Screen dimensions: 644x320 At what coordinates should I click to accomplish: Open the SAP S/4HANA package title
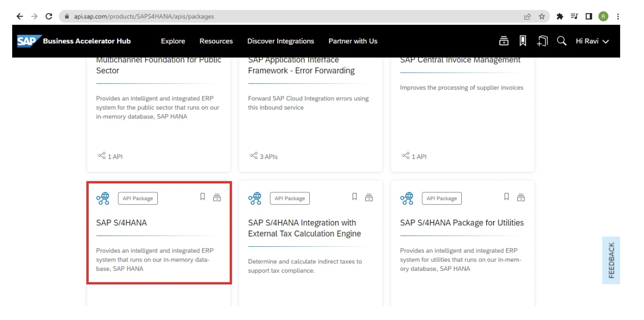[x=121, y=222]
